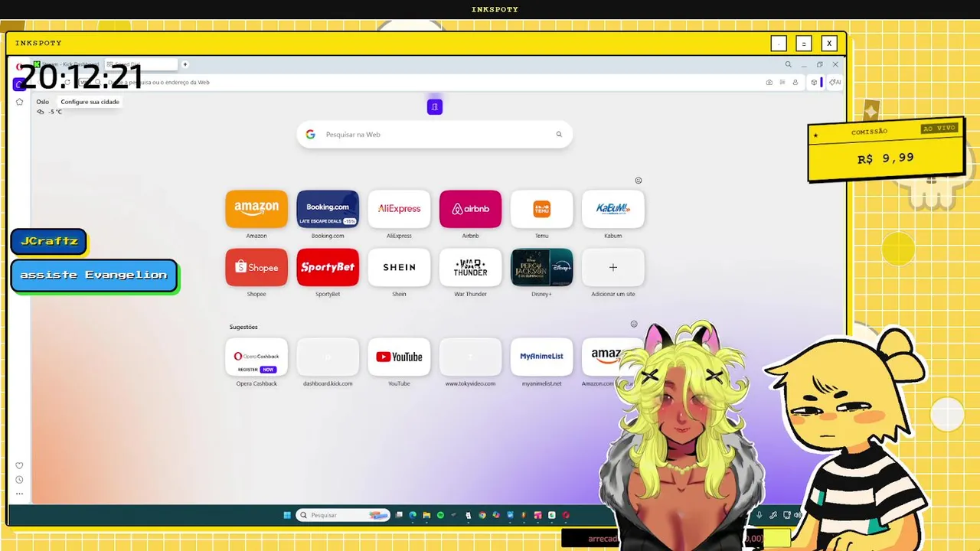Open Opera browser from taskbar

coord(566,515)
